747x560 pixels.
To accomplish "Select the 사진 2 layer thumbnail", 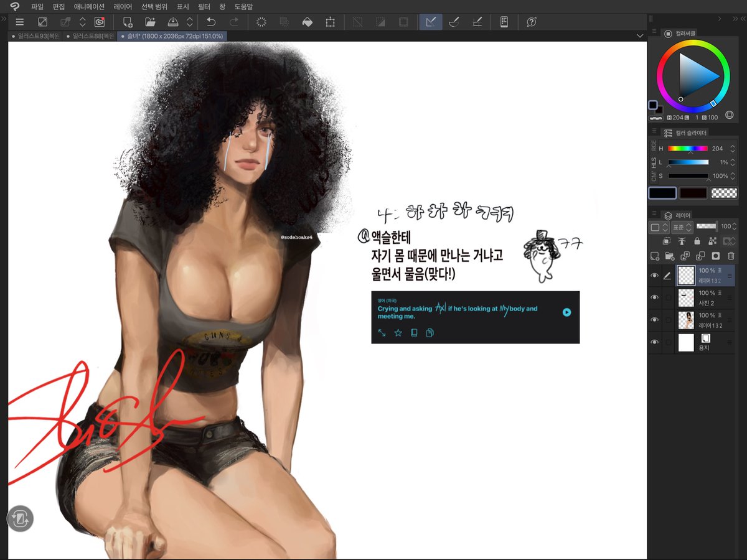I will tap(686, 297).
